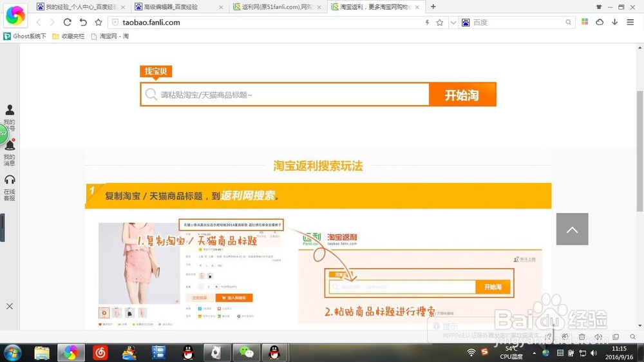Open Ghost系统下 bookmark
The height and width of the screenshot is (362, 644).
coord(24,36)
